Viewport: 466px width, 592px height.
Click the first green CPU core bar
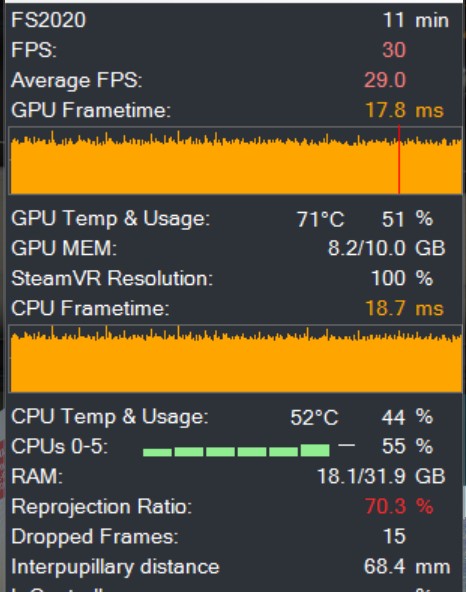(x=157, y=452)
